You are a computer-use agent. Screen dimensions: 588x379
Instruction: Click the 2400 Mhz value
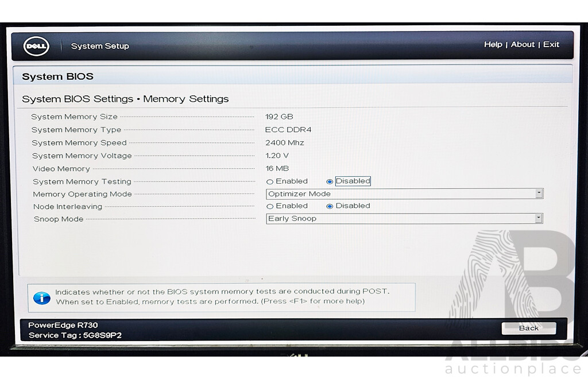pos(285,143)
